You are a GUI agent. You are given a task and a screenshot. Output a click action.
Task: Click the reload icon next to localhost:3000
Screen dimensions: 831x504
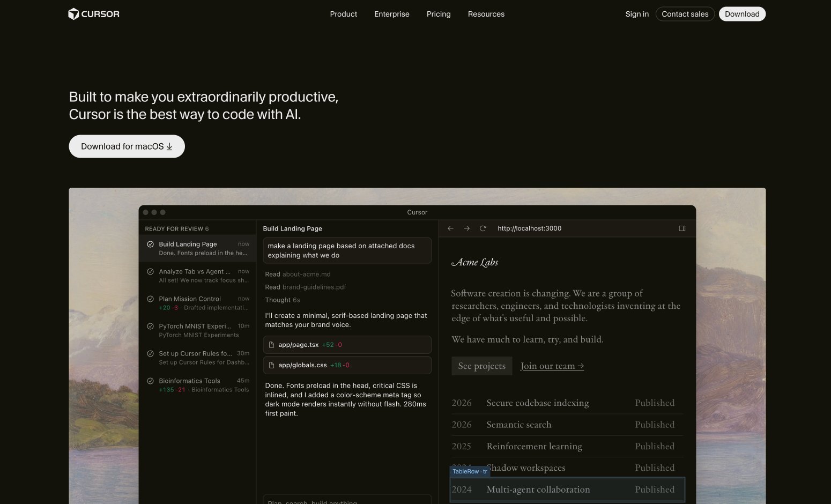coord(483,228)
